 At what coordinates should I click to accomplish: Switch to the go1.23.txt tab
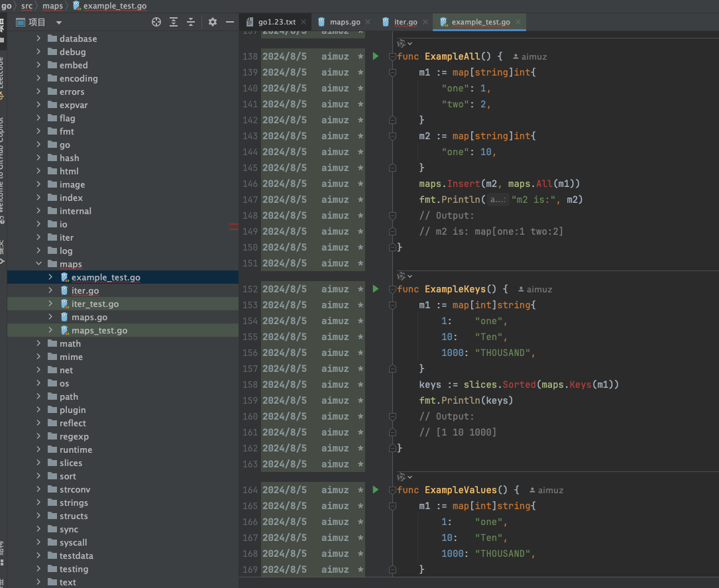point(276,22)
